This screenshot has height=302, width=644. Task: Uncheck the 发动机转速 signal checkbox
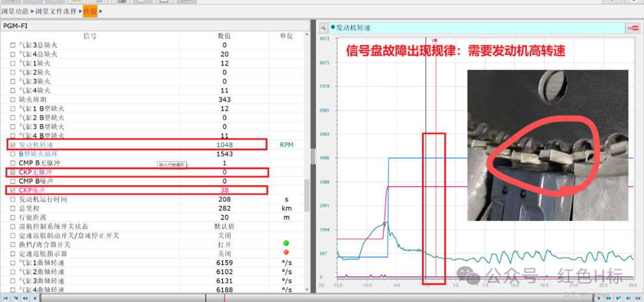(x=13, y=145)
